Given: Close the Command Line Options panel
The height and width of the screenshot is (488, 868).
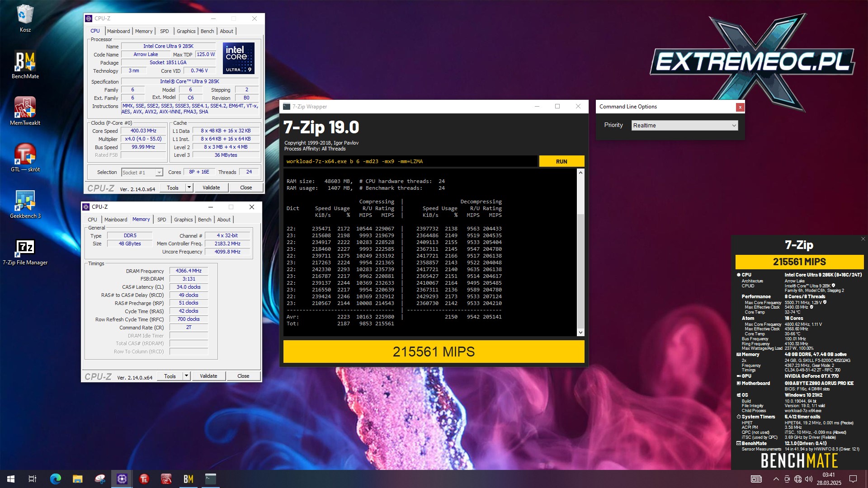Looking at the screenshot, I should click(x=740, y=107).
